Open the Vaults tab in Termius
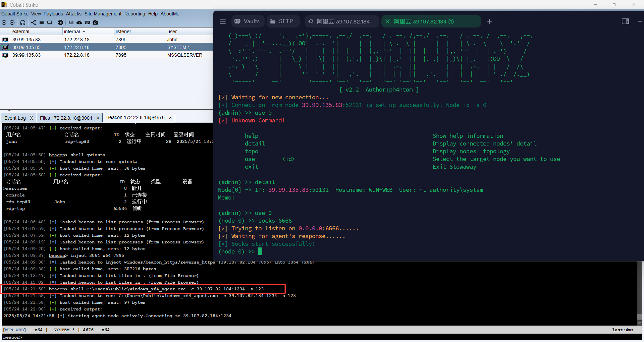 point(248,21)
